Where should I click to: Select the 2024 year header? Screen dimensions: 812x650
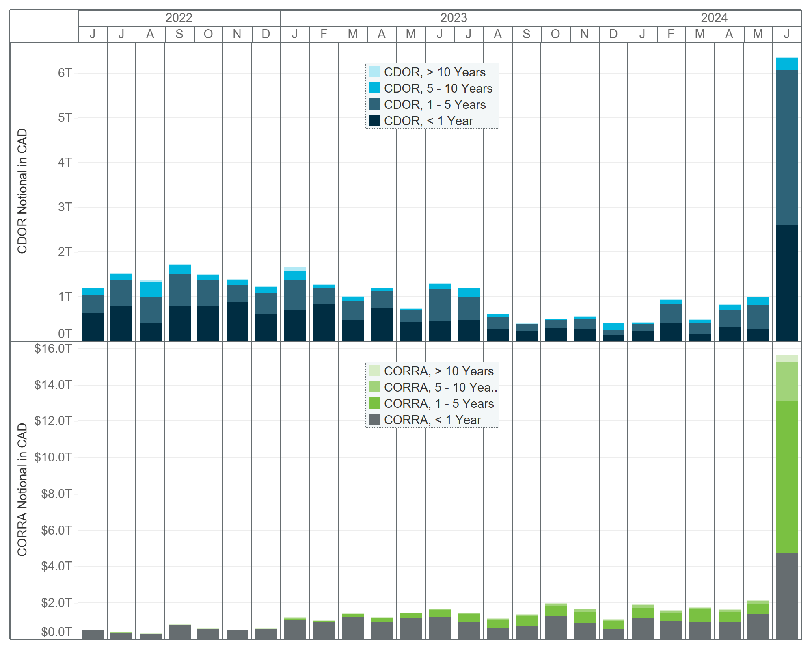(715, 18)
